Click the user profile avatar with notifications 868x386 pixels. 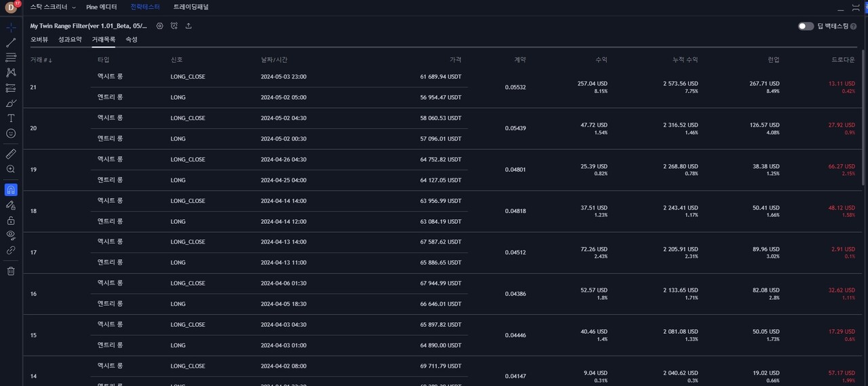10,7
